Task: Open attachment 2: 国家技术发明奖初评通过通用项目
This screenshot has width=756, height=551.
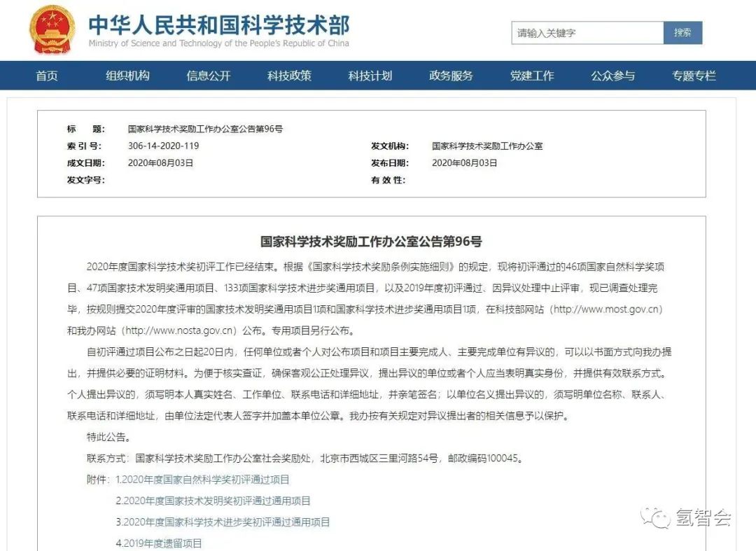Action: click(x=213, y=501)
